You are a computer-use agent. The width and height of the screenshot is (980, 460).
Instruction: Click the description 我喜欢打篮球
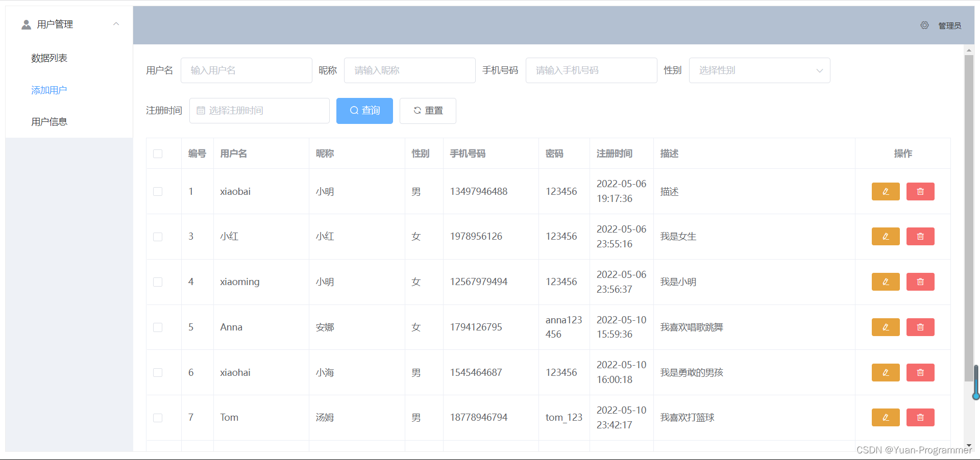click(687, 417)
